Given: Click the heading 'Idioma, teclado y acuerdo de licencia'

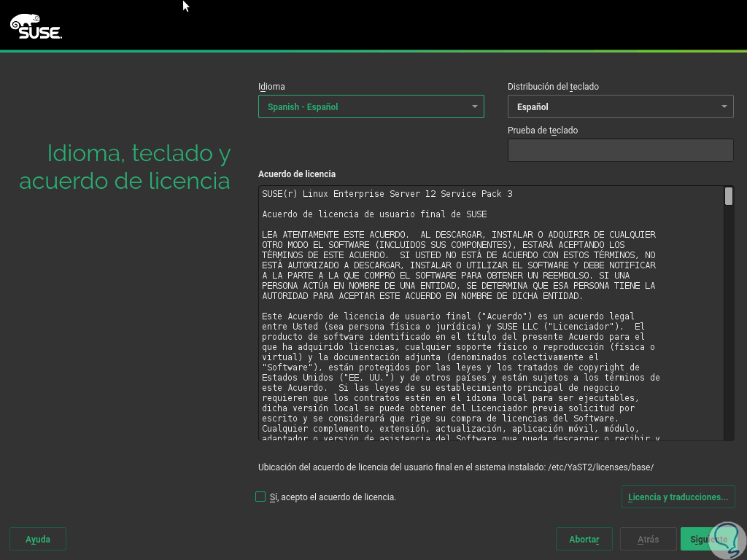Looking at the screenshot, I should pos(125,167).
